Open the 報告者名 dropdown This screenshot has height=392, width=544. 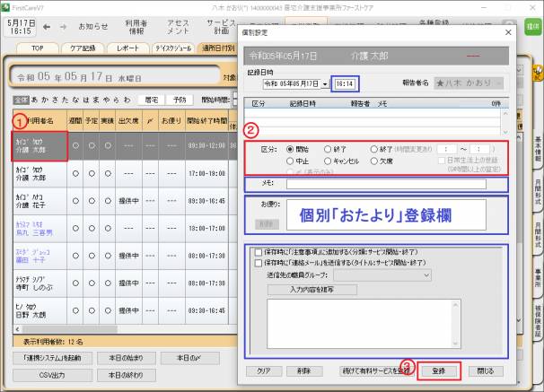click(x=498, y=83)
